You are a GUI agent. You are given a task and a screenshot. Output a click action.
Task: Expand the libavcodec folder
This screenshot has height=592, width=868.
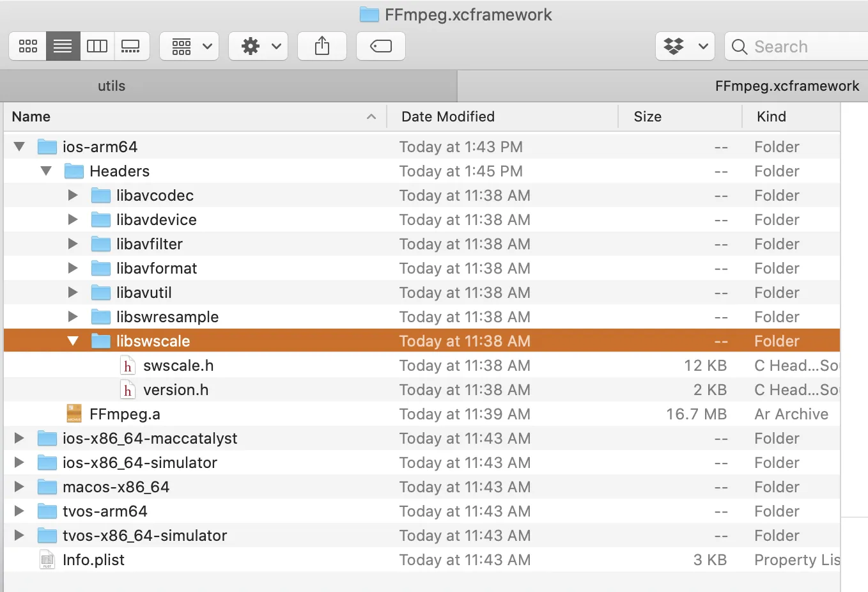[x=73, y=196]
